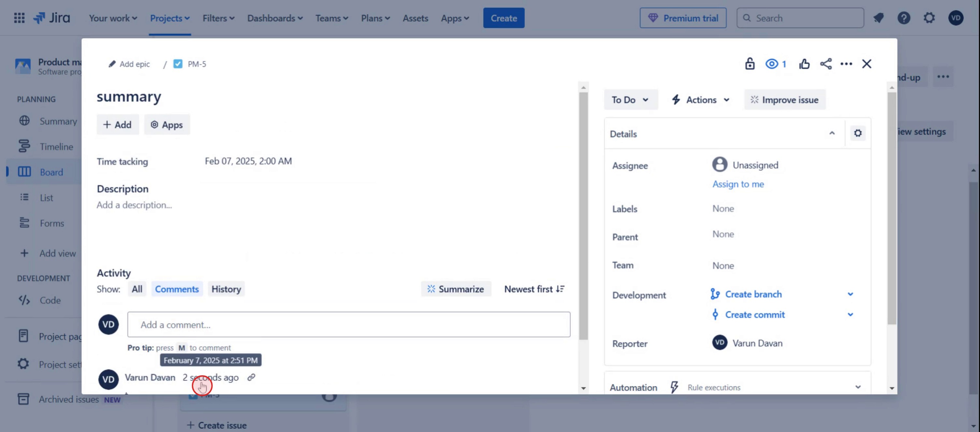980x432 pixels.
Task: Open the three-dot issue actions menu
Action: click(x=846, y=64)
